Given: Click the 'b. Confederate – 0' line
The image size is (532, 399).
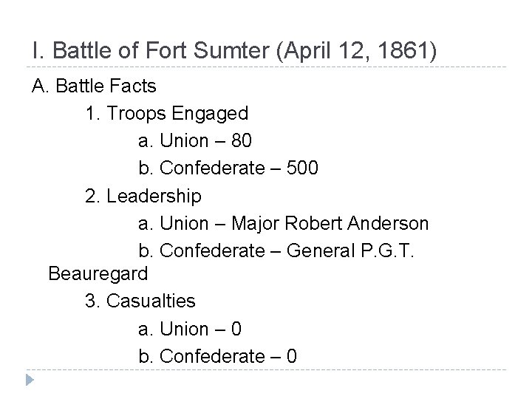Looking at the screenshot, I should coord(217,356).
